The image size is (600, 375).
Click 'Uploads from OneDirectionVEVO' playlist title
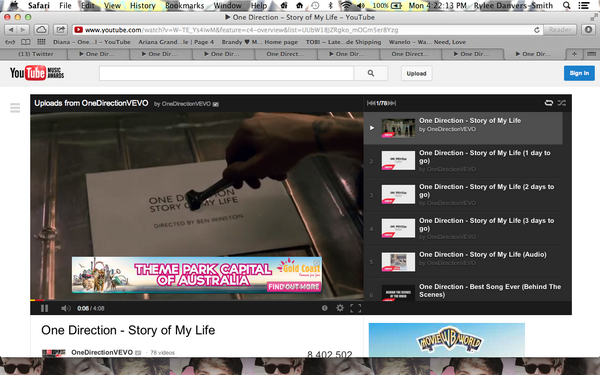pyautogui.click(x=91, y=103)
